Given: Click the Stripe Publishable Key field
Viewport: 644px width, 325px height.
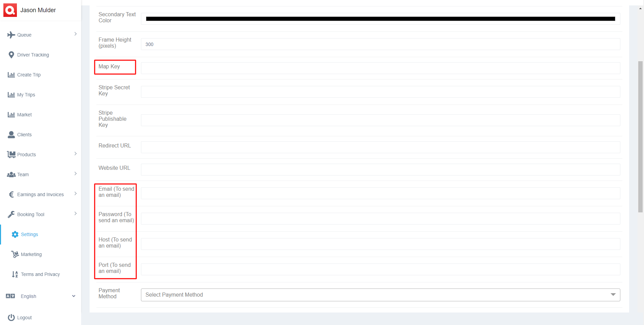Looking at the screenshot, I should tap(380, 120).
